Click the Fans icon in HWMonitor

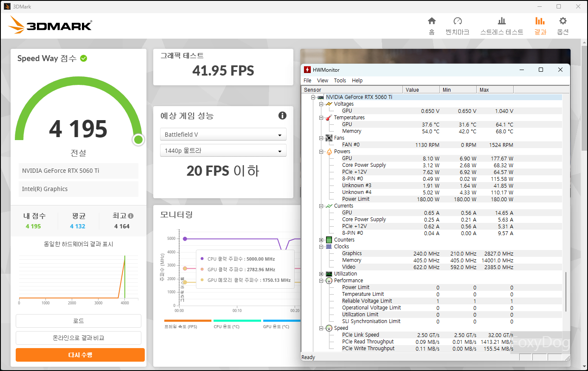(329, 138)
